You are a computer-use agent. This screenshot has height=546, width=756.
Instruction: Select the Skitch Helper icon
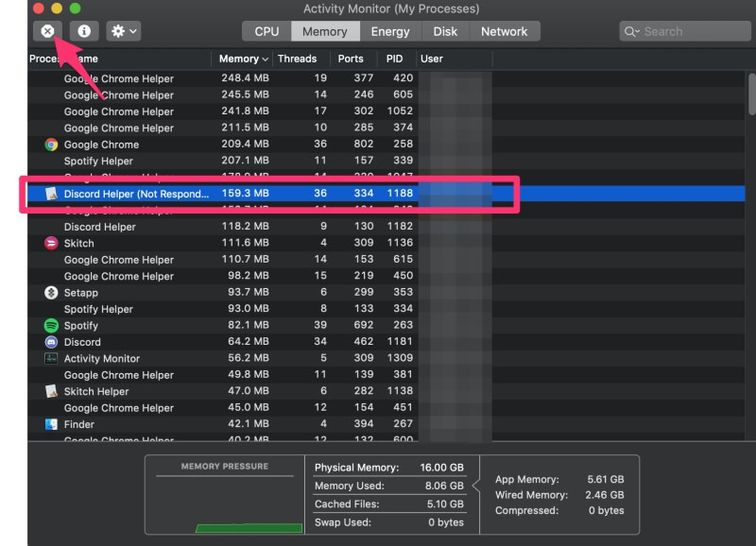pyautogui.click(x=51, y=391)
